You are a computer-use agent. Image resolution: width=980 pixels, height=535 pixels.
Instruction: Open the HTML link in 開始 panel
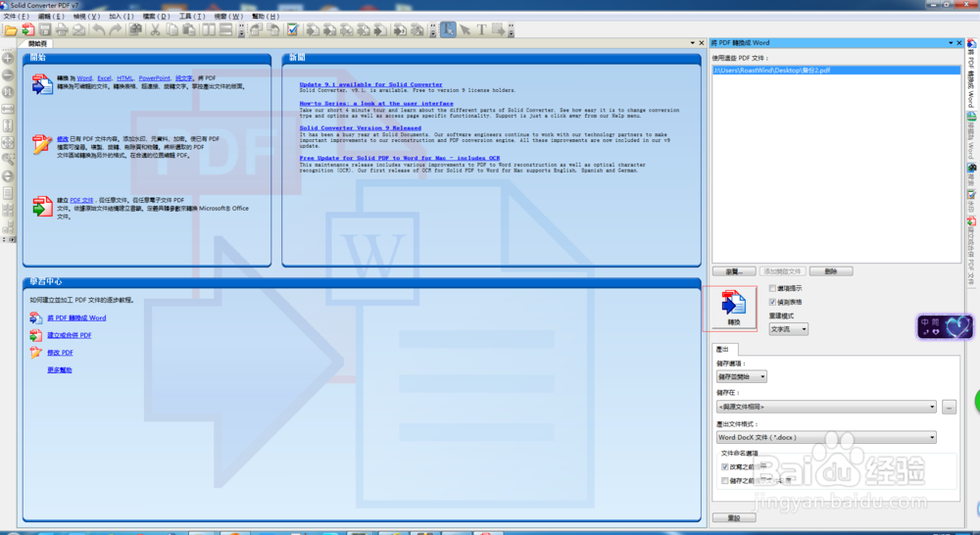(x=125, y=78)
